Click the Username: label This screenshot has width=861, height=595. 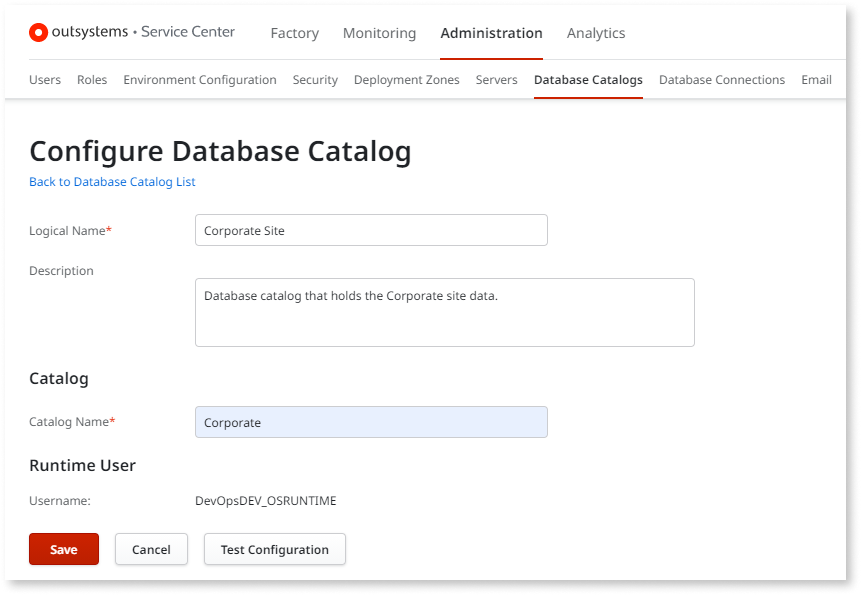click(x=60, y=501)
